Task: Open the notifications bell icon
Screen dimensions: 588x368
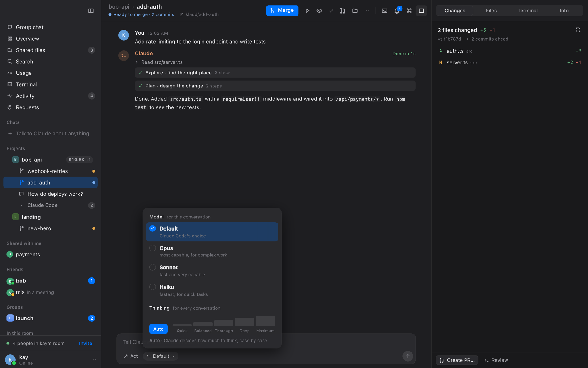Action: point(397,11)
